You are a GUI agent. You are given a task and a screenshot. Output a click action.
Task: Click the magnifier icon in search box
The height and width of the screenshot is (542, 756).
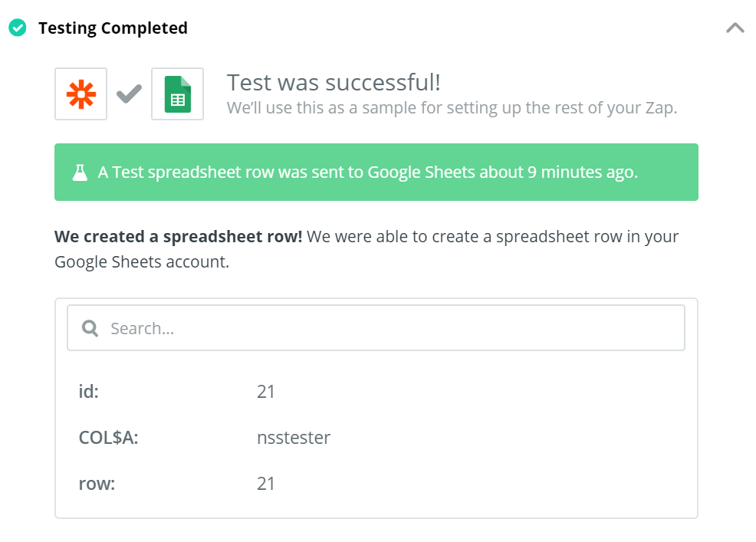pyautogui.click(x=90, y=328)
